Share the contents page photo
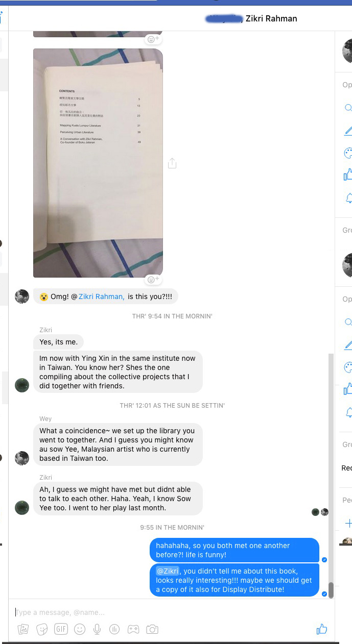 [172, 163]
